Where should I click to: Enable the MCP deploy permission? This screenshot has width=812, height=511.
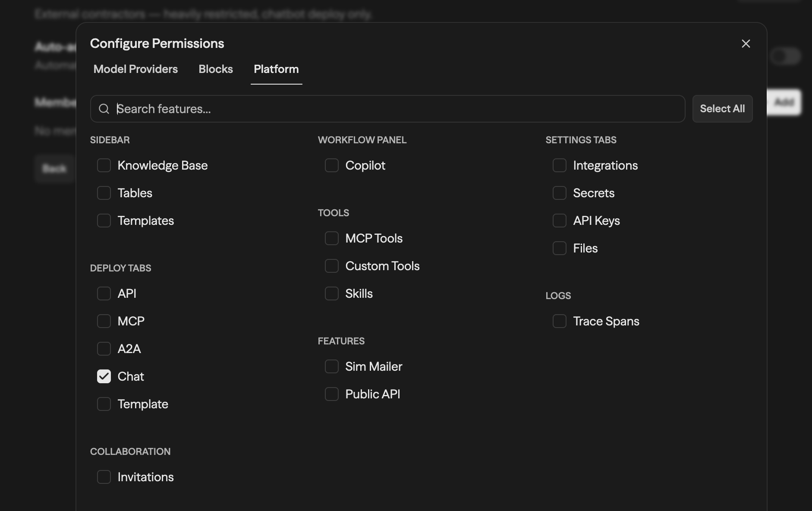click(104, 321)
